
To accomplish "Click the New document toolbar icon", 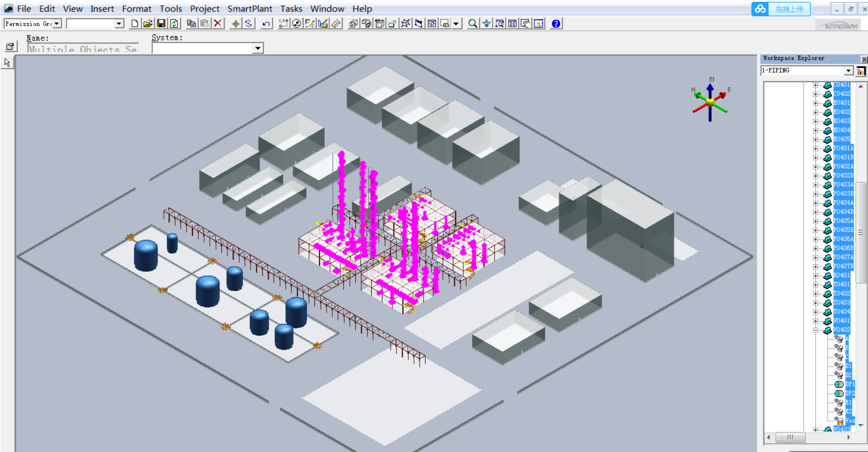I will pos(135,24).
